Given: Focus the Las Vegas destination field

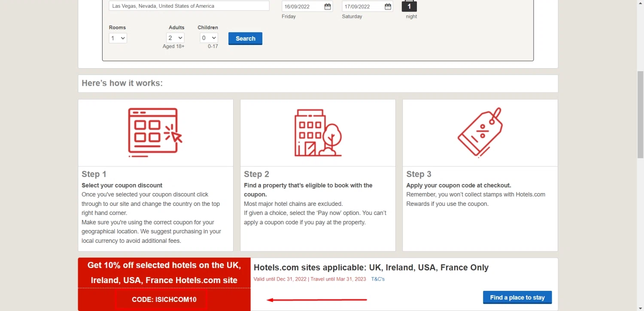Looking at the screenshot, I should pyautogui.click(x=189, y=6).
